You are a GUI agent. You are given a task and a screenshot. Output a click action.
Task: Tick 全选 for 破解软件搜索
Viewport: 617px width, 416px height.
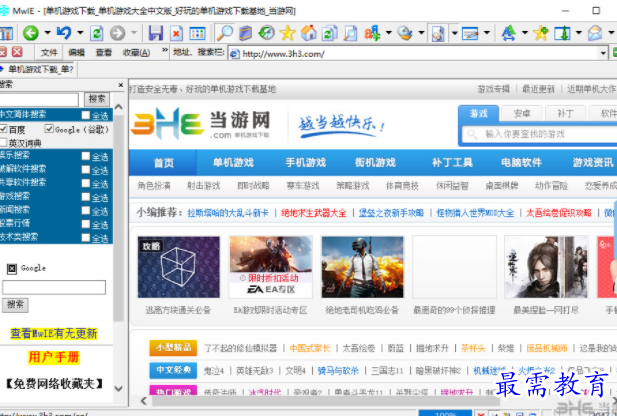click(85, 170)
